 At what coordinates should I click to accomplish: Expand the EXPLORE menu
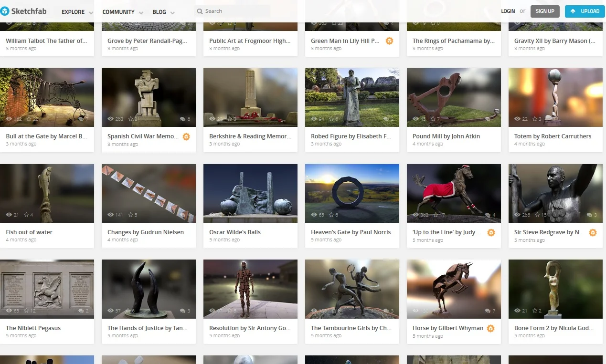pyautogui.click(x=77, y=12)
